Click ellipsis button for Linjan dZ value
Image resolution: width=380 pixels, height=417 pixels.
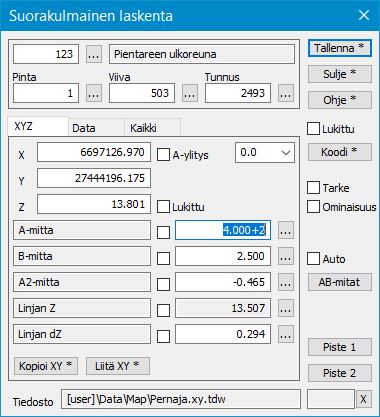point(286,334)
